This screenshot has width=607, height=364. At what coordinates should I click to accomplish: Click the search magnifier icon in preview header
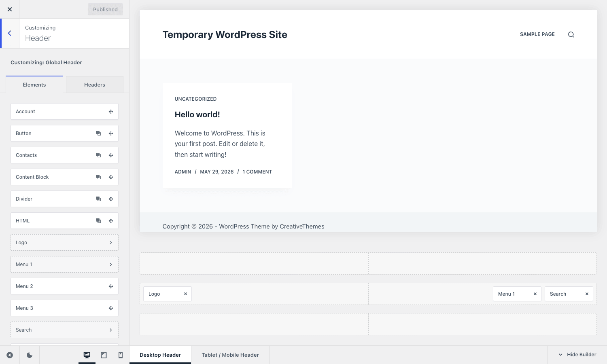[571, 35]
